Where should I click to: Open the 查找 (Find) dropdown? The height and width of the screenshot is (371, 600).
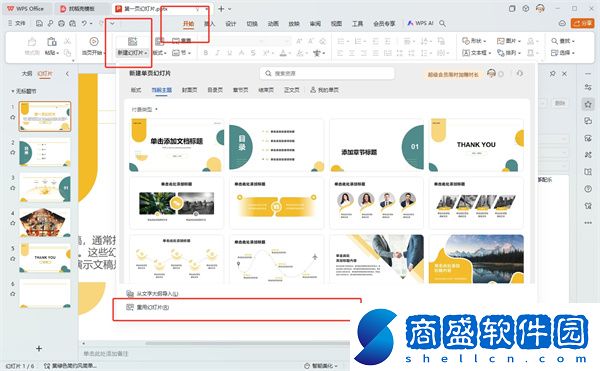pyautogui.click(x=563, y=41)
